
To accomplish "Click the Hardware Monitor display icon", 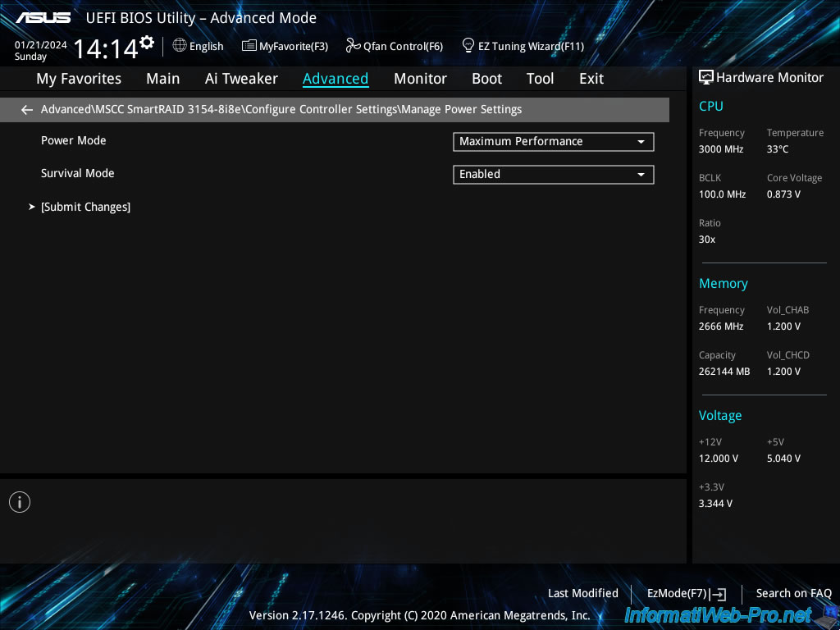I will [x=706, y=77].
